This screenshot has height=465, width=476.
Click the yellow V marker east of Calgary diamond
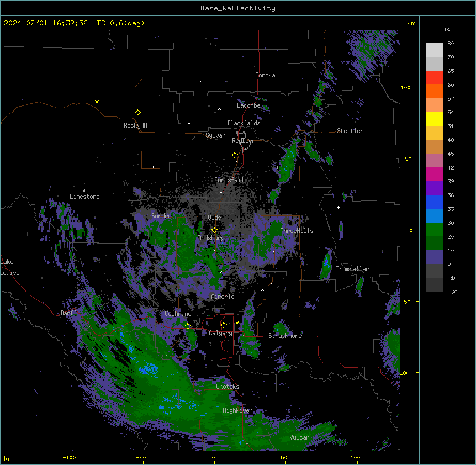pos(237,323)
